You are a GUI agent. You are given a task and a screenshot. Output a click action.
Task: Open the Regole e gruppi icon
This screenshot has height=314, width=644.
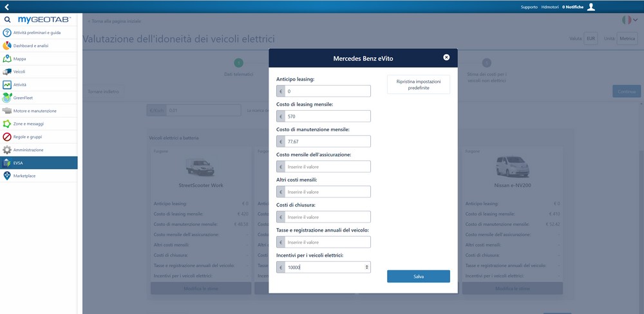[7, 136]
